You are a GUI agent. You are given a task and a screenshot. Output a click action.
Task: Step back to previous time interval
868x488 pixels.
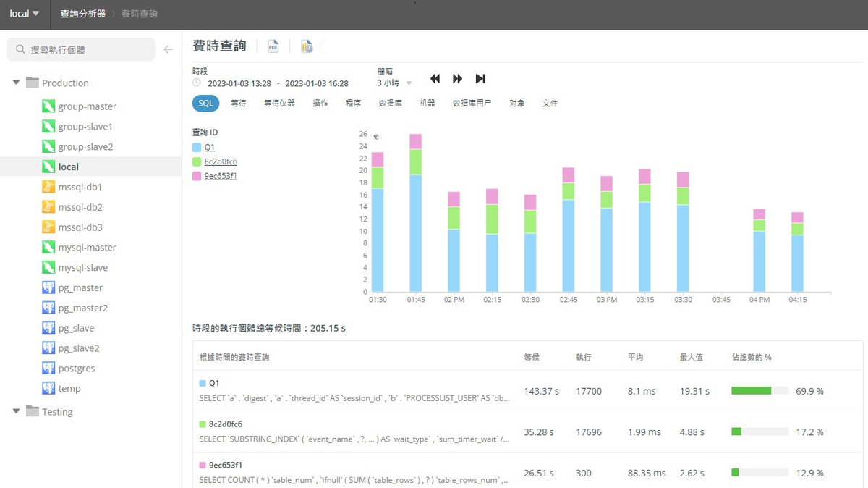[435, 79]
